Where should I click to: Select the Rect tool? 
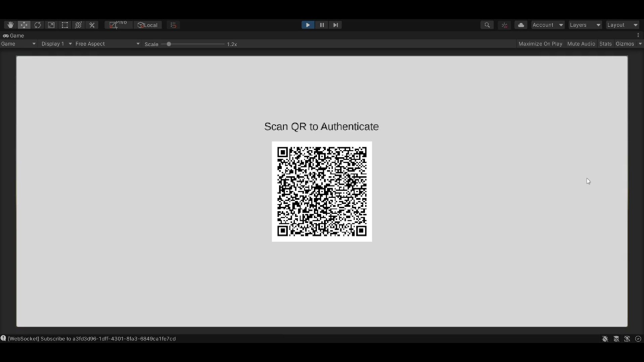65,25
